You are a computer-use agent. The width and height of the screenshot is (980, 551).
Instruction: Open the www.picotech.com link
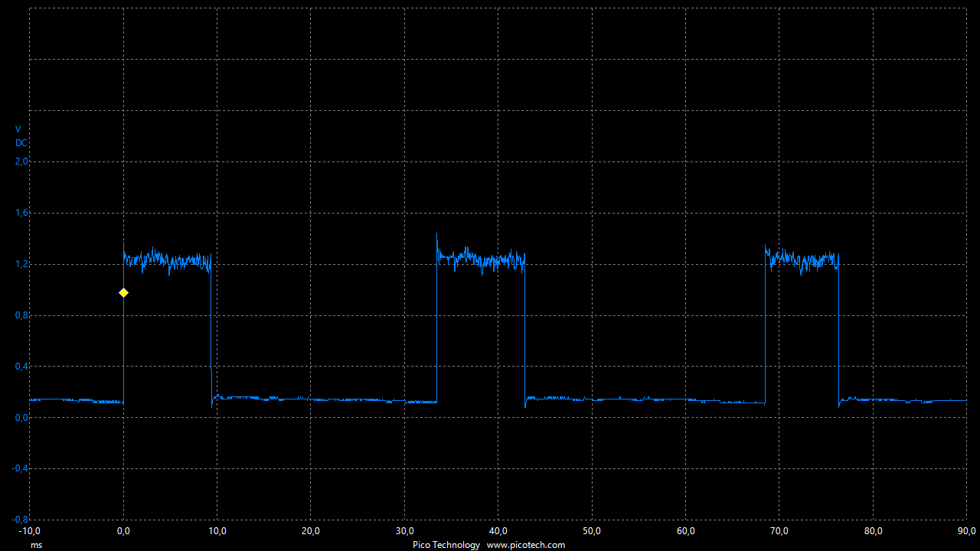click(x=525, y=545)
